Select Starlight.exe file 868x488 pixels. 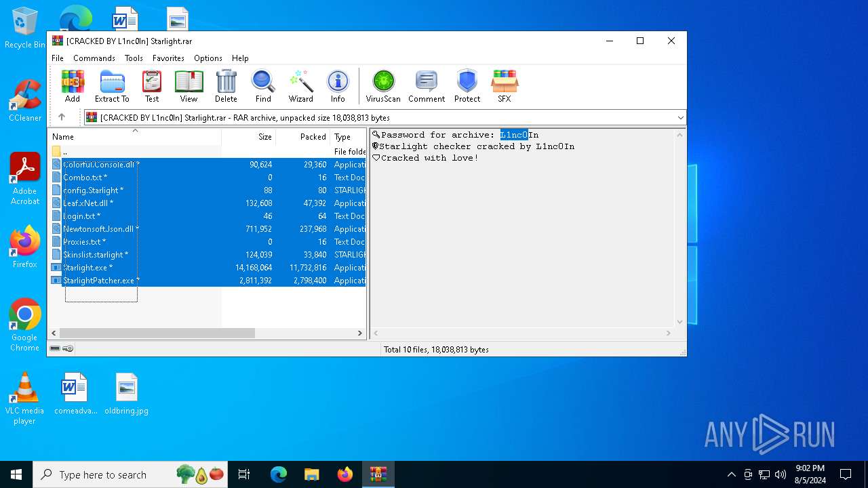pos(207,268)
